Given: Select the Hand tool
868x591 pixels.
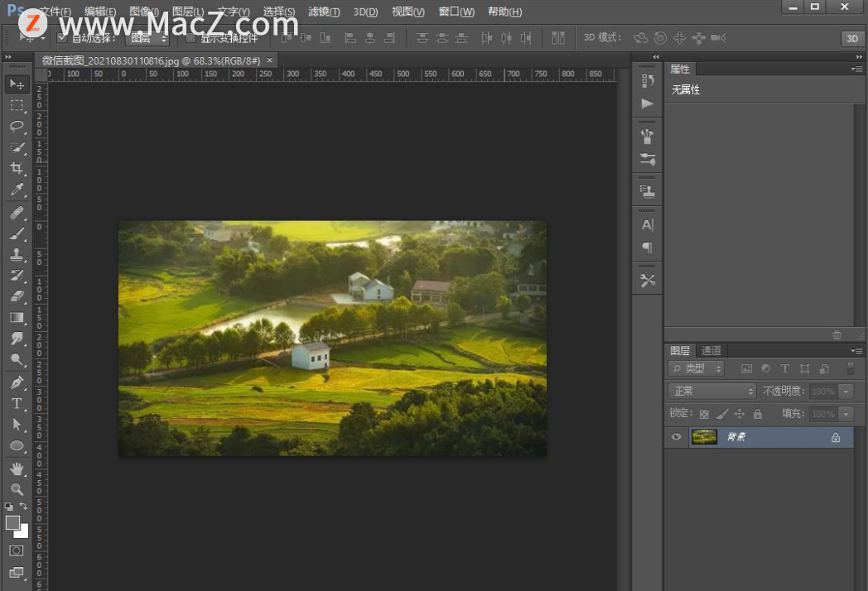Looking at the screenshot, I should [x=17, y=468].
